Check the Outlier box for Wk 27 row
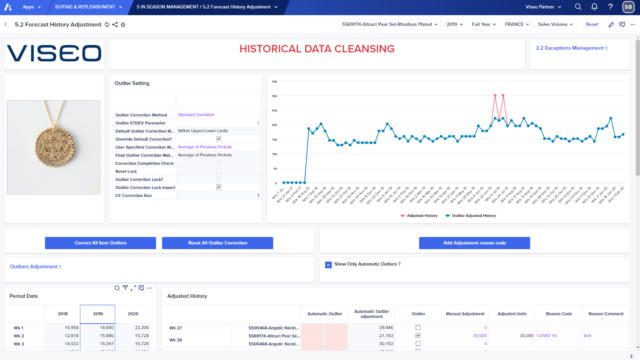The width and height of the screenshot is (640, 360). pyautogui.click(x=418, y=327)
